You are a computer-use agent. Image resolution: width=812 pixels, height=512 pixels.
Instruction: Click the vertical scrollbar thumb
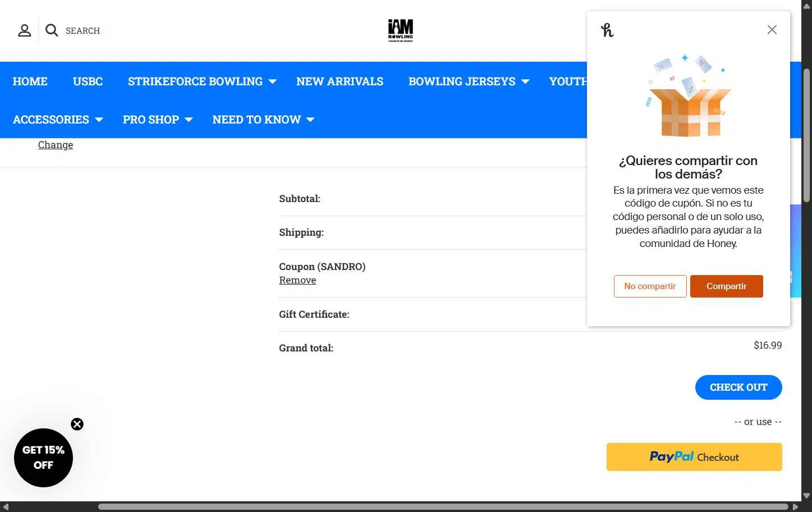click(x=806, y=135)
